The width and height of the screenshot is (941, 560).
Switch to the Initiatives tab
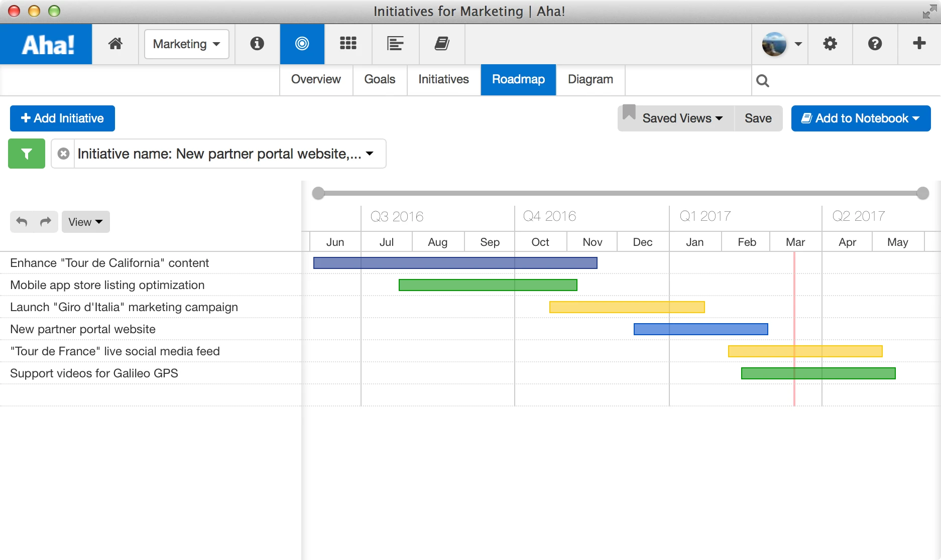[x=443, y=80]
